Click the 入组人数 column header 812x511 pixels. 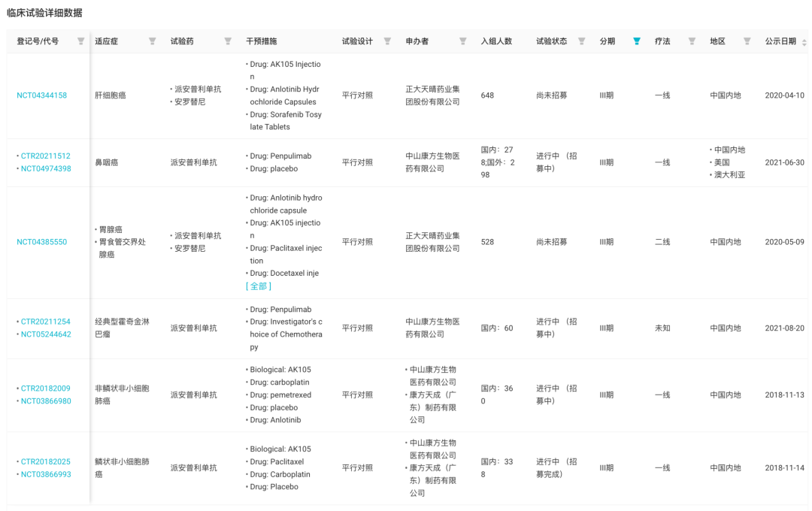(x=496, y=41)
